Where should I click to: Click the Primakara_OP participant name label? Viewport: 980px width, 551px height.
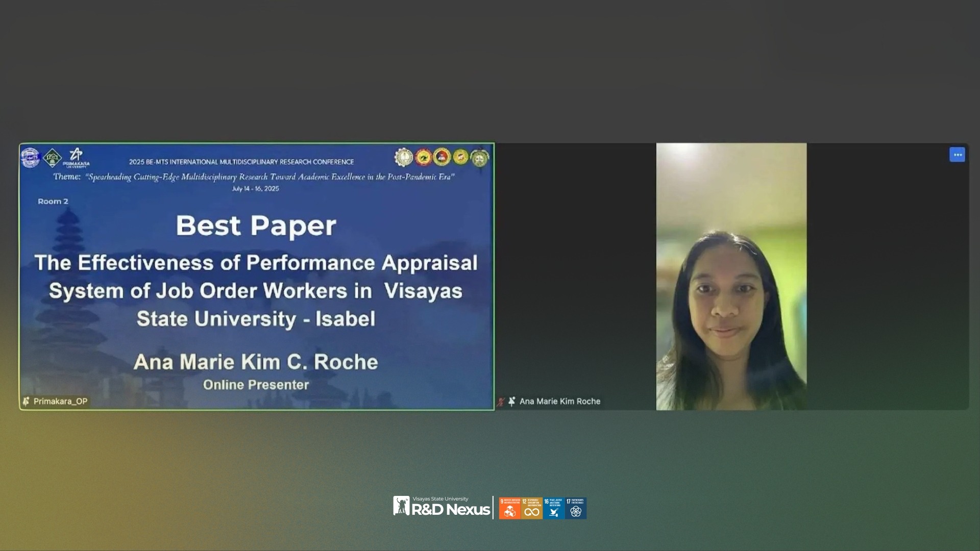tap(60, 402)
